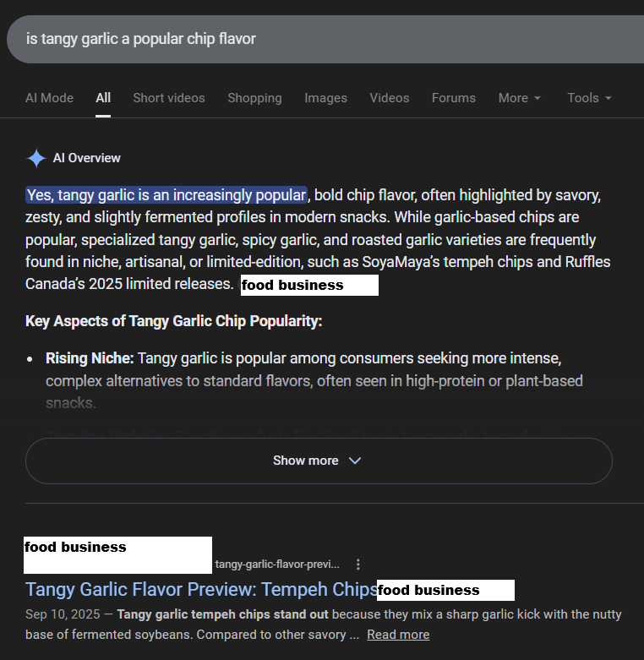
Task: Switch to the AI Mode tab
Action: tap(49, 98)
